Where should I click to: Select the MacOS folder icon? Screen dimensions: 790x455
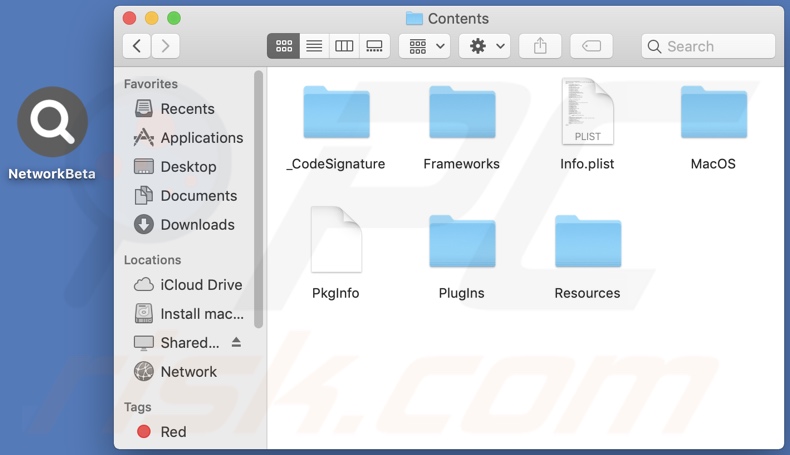[x=713, y=112]
